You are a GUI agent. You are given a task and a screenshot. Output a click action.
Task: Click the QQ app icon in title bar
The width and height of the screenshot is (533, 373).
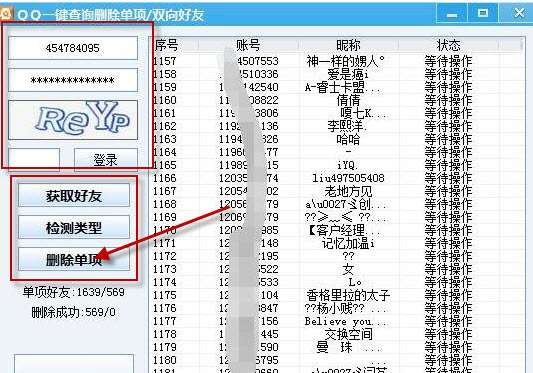(5, 14)
